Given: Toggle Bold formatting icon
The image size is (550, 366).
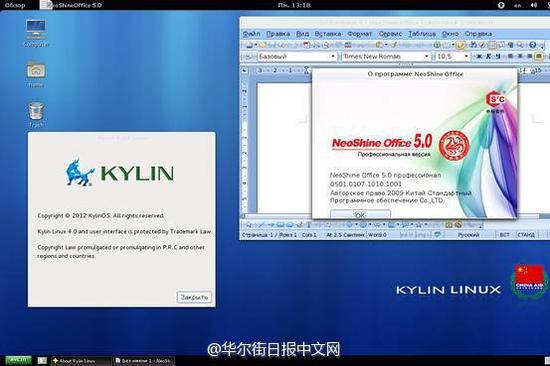Looking at the screenshot, I should point(479,56).
